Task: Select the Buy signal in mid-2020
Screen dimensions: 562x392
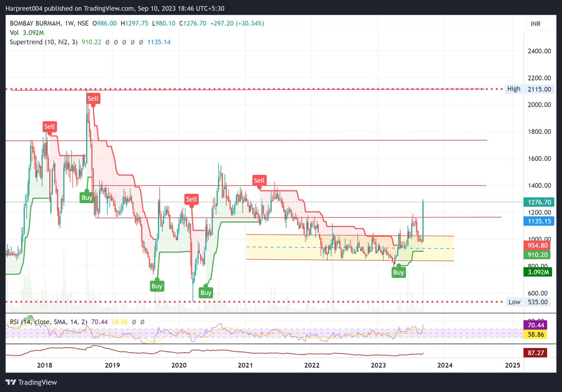Action: (206, 293)
